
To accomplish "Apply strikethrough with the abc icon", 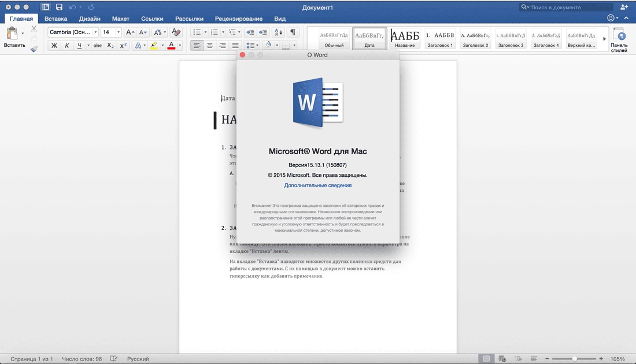I will [97, 46].
